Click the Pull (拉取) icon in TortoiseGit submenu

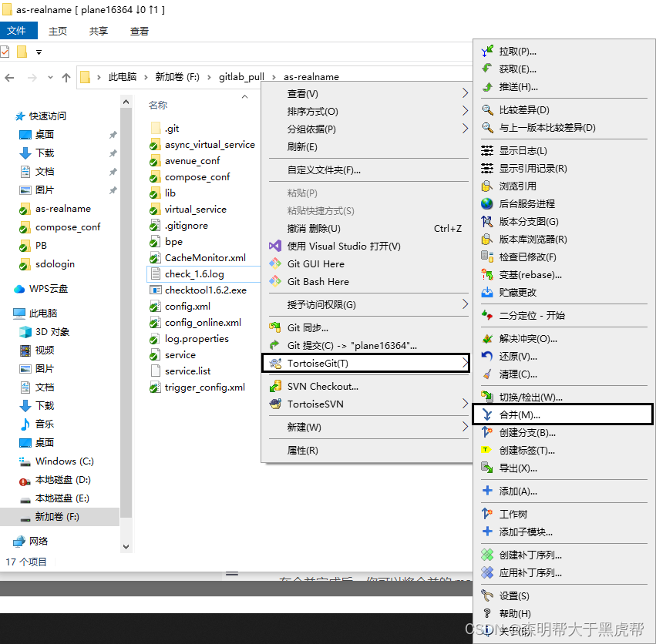tap(487, 51)
